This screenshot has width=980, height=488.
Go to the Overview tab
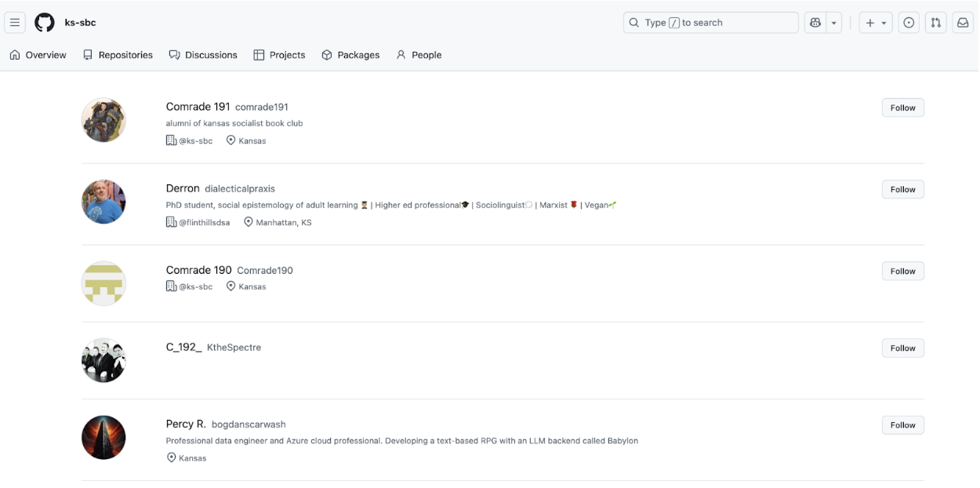coord(38,55)
